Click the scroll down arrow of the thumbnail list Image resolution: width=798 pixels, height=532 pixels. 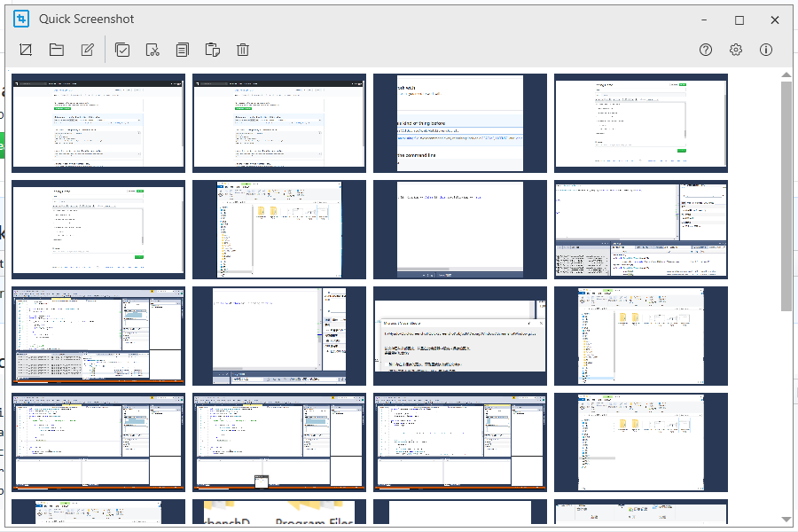[x=786, y=520]
